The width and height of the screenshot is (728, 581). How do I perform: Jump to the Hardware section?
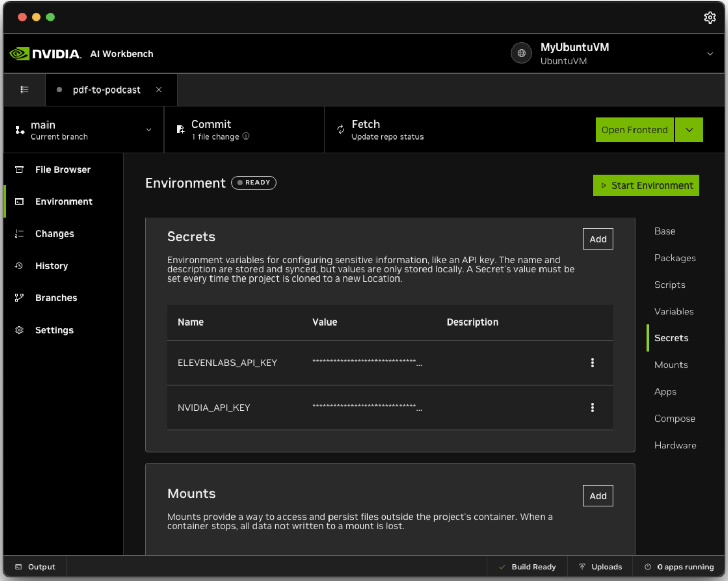pyautogui.click(x=675, y=445)
